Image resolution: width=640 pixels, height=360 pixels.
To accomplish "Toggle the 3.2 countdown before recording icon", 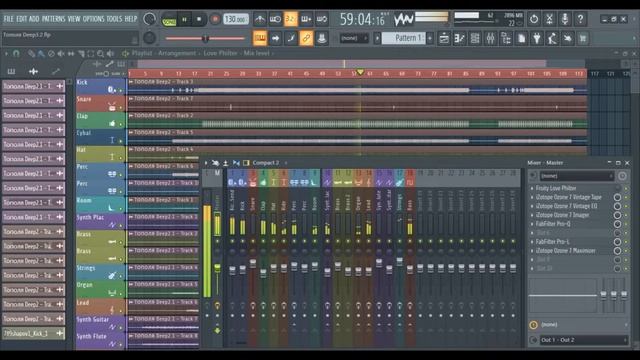I will pyautogui.click(x=291, y=19).
